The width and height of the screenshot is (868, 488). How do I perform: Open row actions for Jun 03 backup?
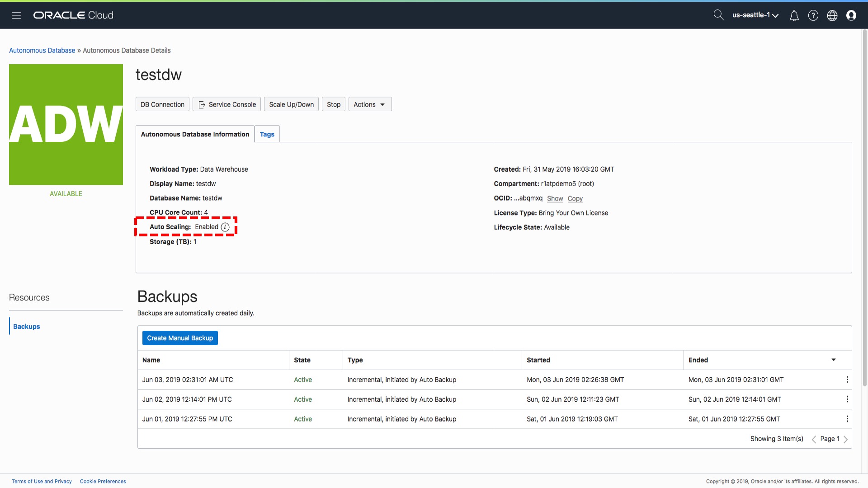[847, 380]
